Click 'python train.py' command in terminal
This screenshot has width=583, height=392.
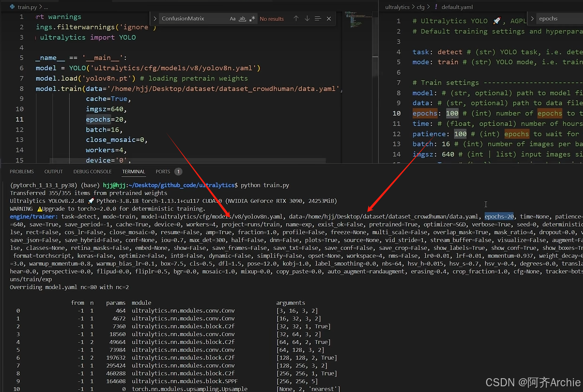[265, 185]
